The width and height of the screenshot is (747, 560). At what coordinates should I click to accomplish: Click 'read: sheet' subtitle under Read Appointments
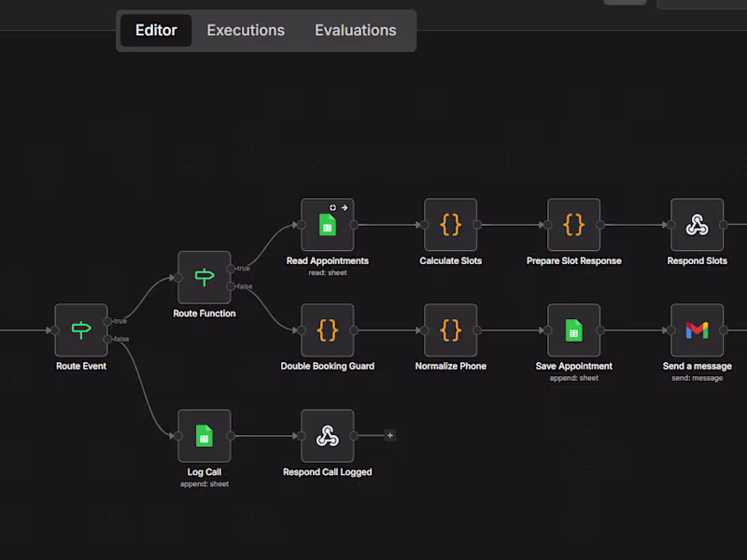point(328,273)
